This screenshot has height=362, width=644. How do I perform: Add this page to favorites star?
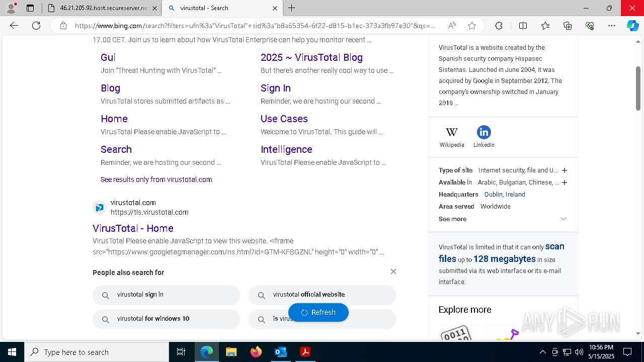(x=472, y=26)
